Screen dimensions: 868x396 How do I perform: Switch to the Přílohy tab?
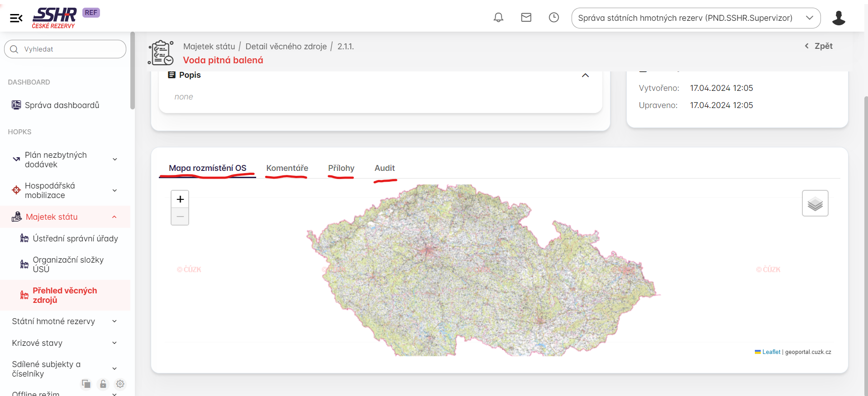tap(341, 168)
